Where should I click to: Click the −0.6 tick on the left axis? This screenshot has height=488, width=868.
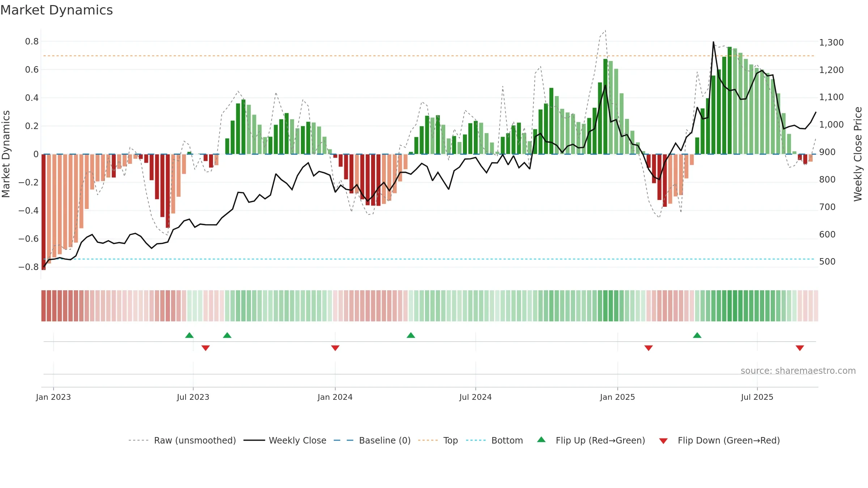pos(29,239)
